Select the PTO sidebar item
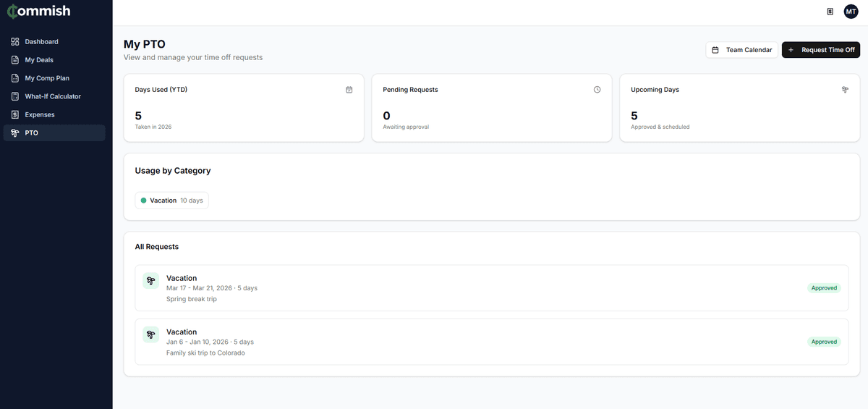Viewport: 868px width, 409px height. (54, 133)
